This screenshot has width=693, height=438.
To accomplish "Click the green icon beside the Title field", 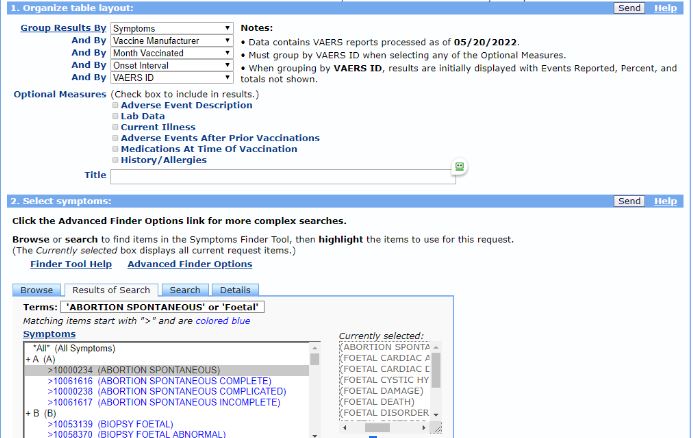I will (459, 167).
